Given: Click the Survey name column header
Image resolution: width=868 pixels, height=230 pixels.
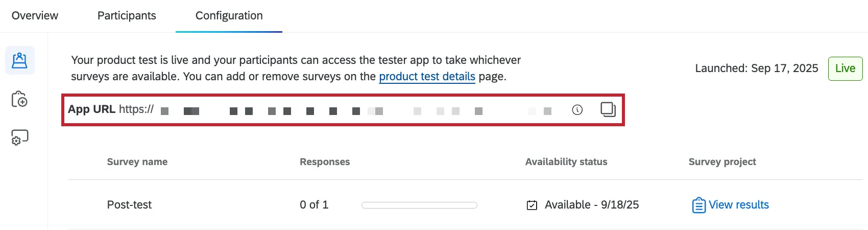Looking at the screenshot, I should [x=137, y=162].
